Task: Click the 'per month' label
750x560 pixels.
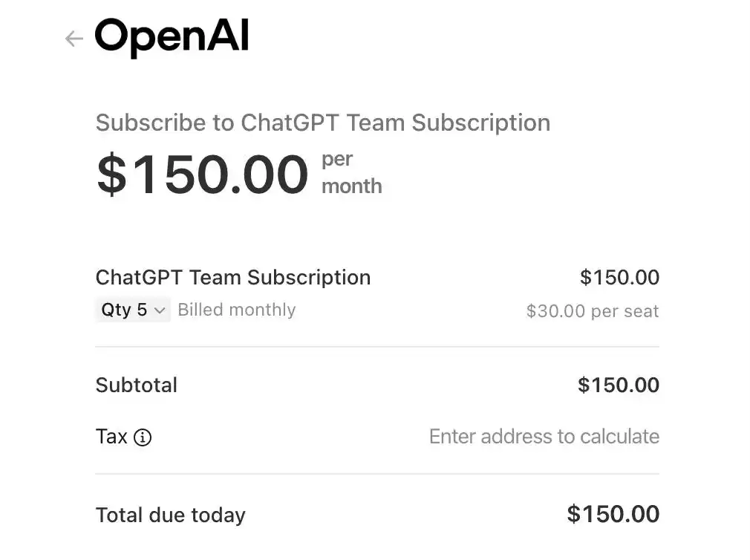Action: [x=351, y=172]
